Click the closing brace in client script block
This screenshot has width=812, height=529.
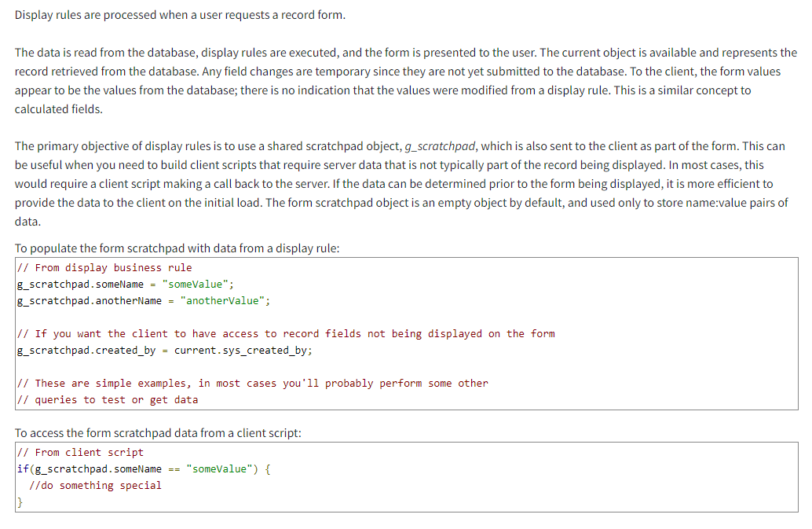coord(20,501)
